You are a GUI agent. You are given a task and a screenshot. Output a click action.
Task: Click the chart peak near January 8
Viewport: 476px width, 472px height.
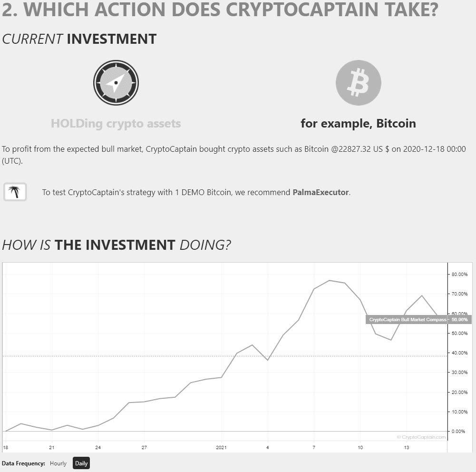330,280
